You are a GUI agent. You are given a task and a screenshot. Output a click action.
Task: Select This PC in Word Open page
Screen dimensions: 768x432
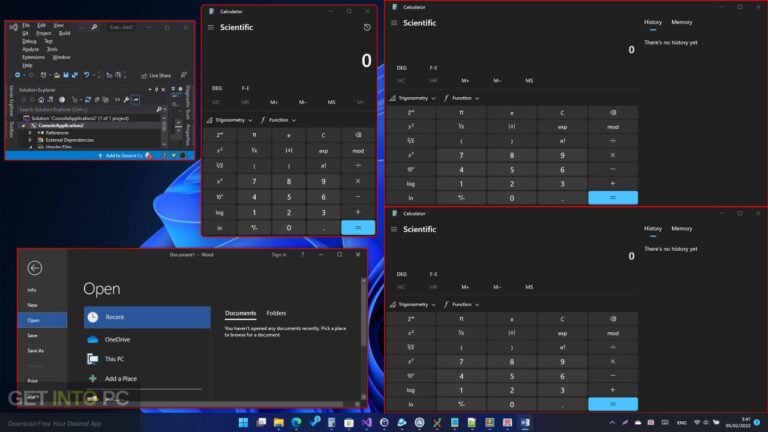pyautogui.click(x=147, y=359)
